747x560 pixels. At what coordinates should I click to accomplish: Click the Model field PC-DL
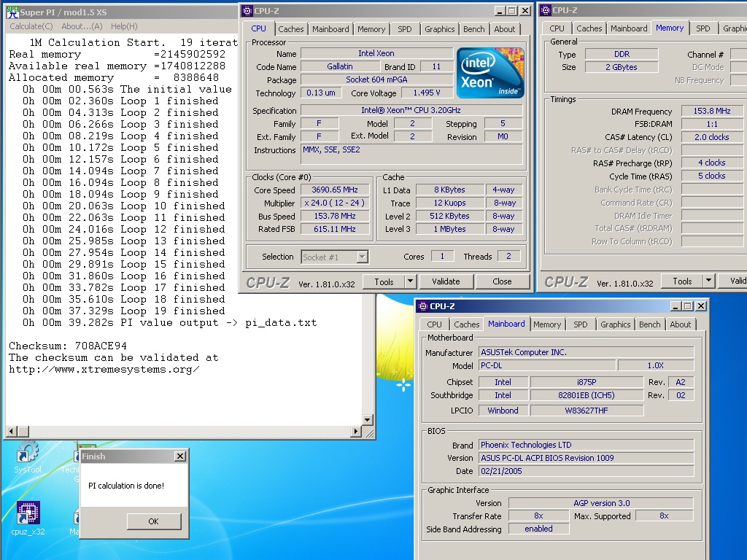pyautogui.click(x=547, y=366)
